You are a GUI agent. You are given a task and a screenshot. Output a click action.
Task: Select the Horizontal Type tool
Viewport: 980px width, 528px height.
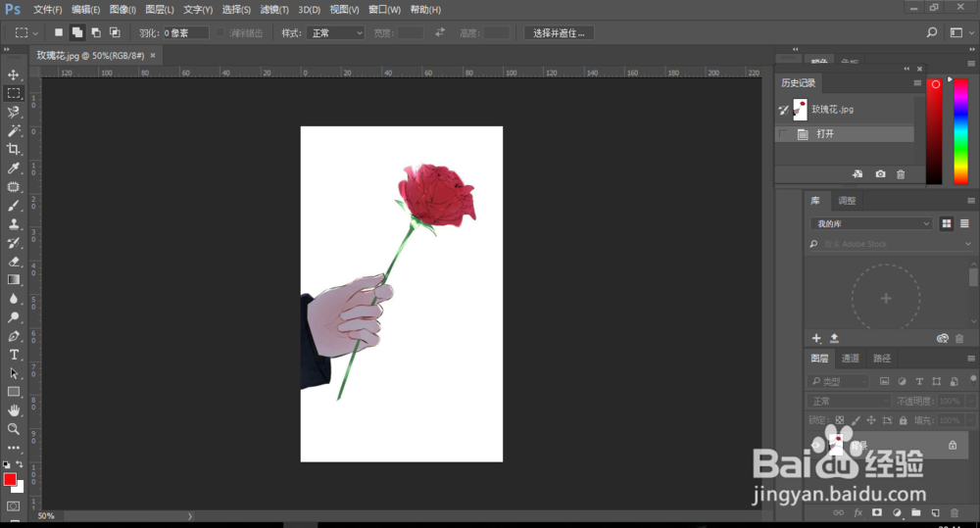click(13, 355)
